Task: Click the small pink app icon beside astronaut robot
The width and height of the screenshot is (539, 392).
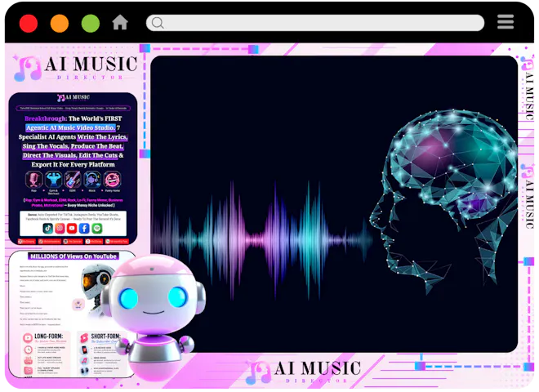Action: [x=78, y=305]
